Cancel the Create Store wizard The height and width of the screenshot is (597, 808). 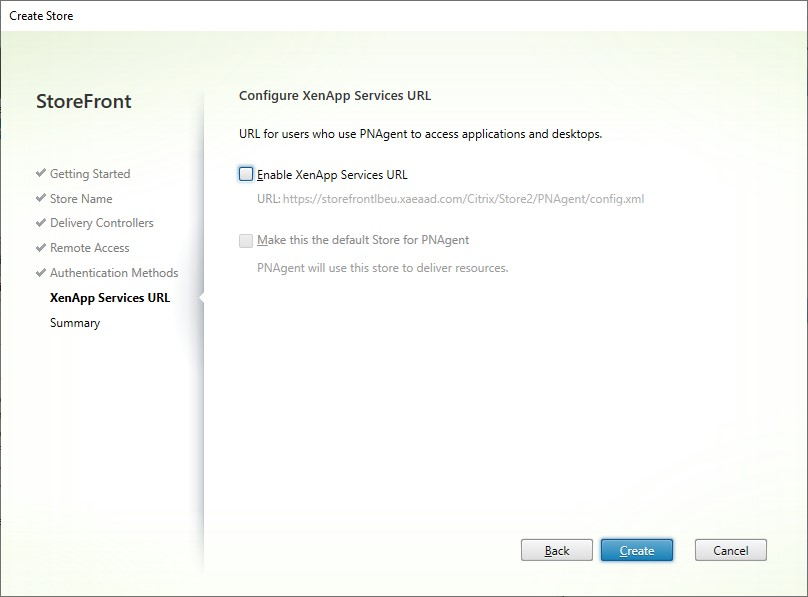coord(731,550)
